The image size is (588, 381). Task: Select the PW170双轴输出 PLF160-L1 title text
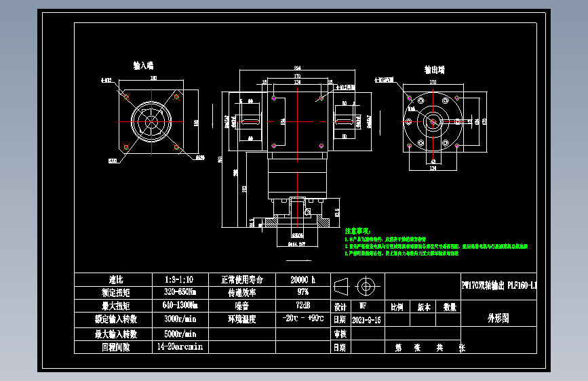coord(499,286)
